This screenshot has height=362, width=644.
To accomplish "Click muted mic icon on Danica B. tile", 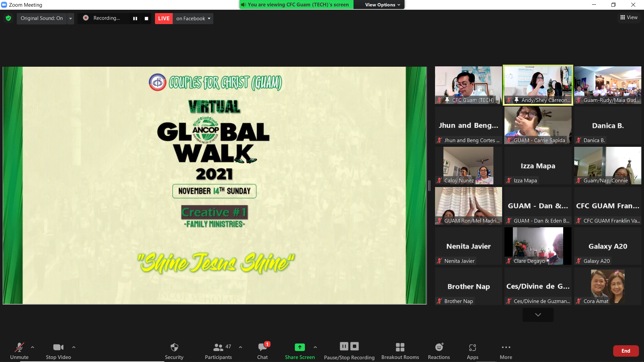I will point(579,140).
